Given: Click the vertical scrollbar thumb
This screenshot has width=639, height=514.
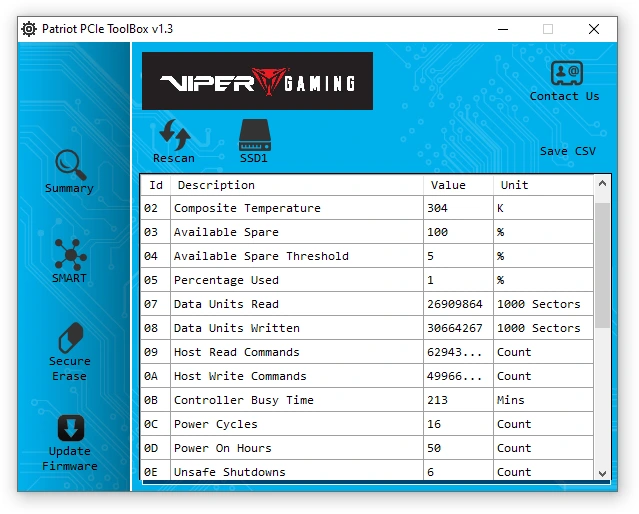Looking at the screenshot, I should [x=601, y=265].
